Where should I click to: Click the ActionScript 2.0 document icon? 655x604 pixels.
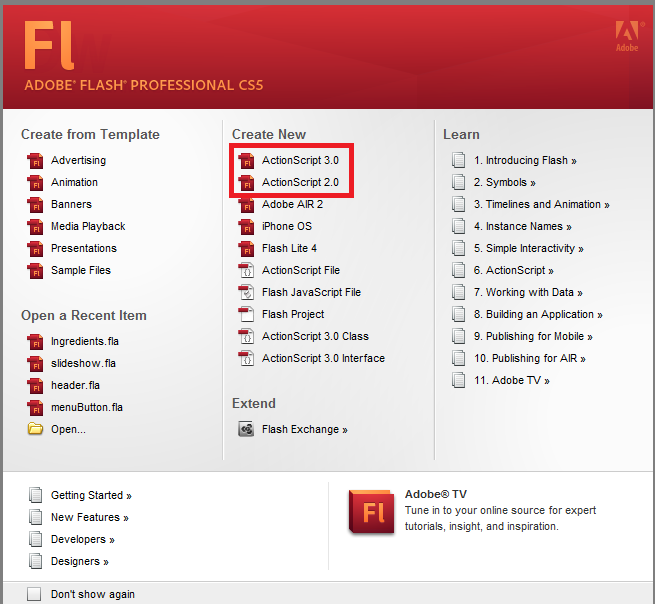point(246,183)
